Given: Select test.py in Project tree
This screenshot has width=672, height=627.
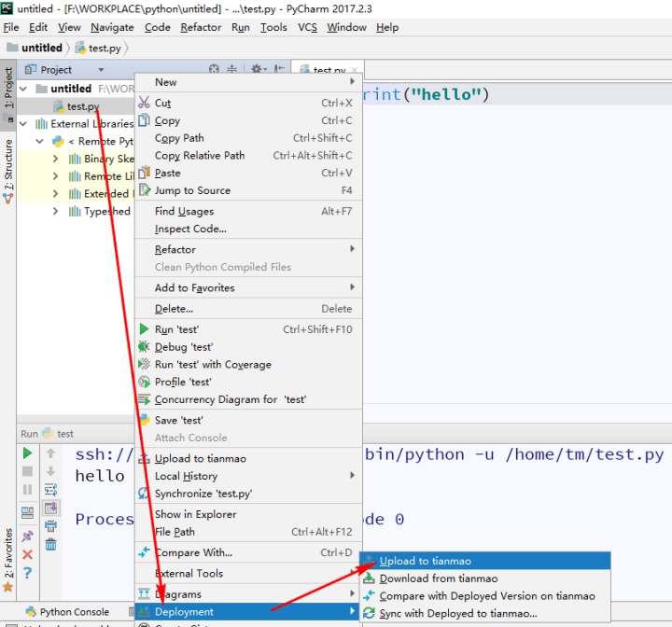Looking at the screenshot, I should pos(82,106).
